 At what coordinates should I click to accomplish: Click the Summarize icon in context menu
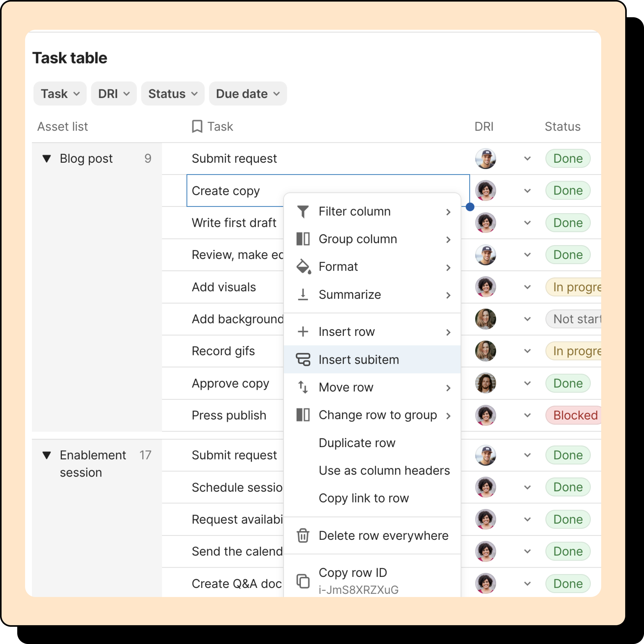coord(303,294)
